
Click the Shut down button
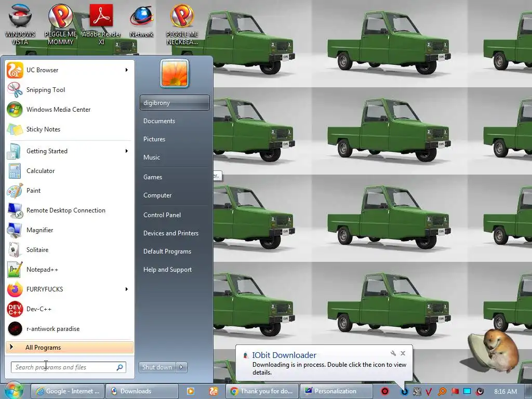pyautogui.click(x=157, y=367)
